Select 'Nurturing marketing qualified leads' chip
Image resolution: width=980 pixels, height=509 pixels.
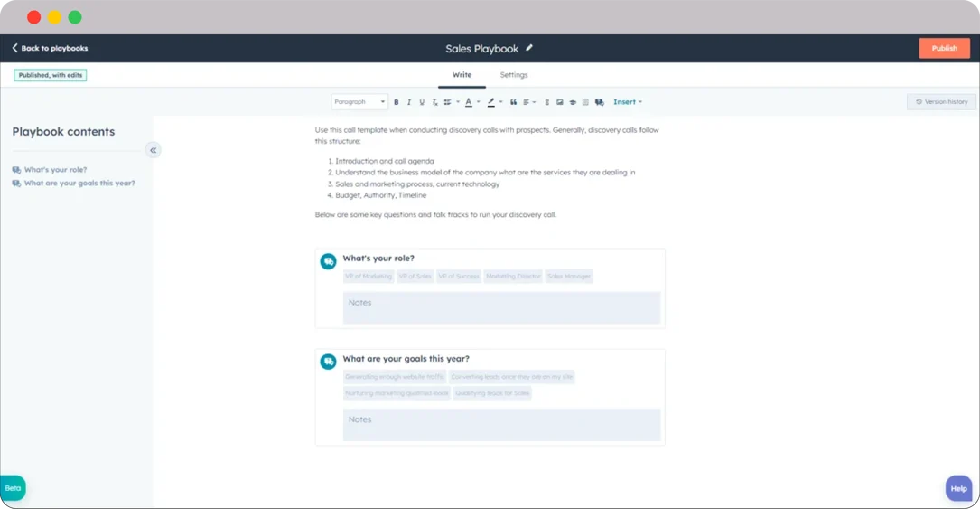coord(397,393)
